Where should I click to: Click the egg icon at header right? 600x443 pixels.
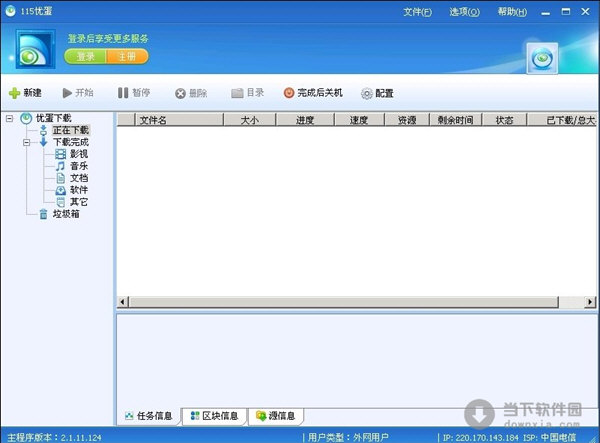(542, 58)
